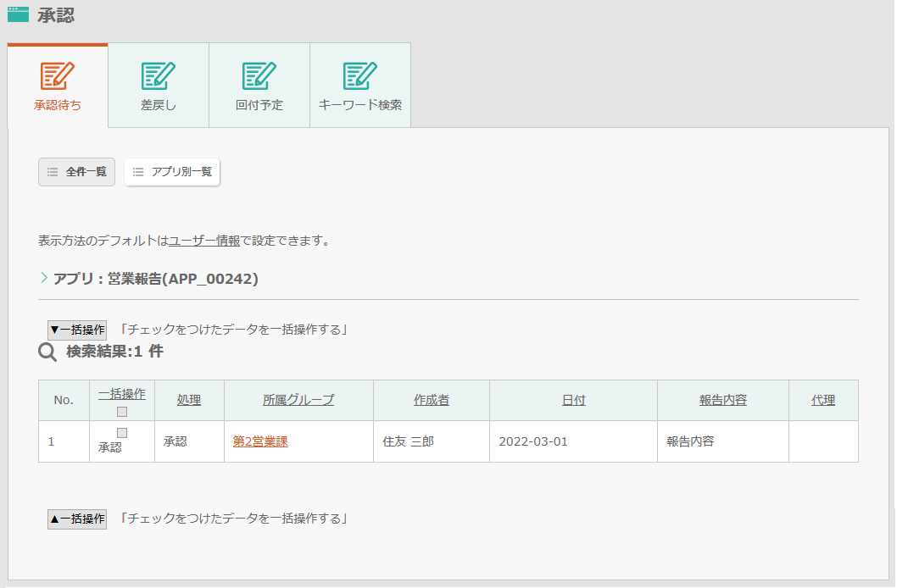Click the 検索結果:1 件 text
Image resolution: width=897 pixels, height=588 pixels.
[x=115, y=351]
